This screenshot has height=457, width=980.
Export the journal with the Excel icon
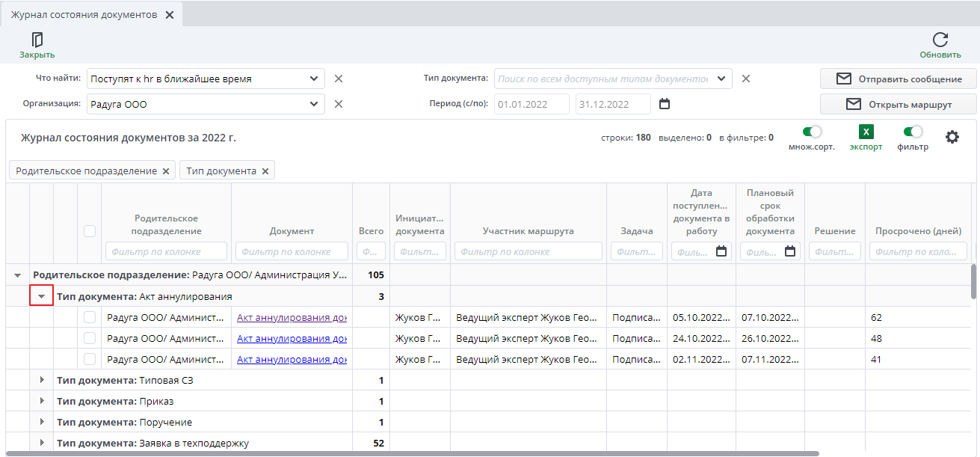pos(866,132)
